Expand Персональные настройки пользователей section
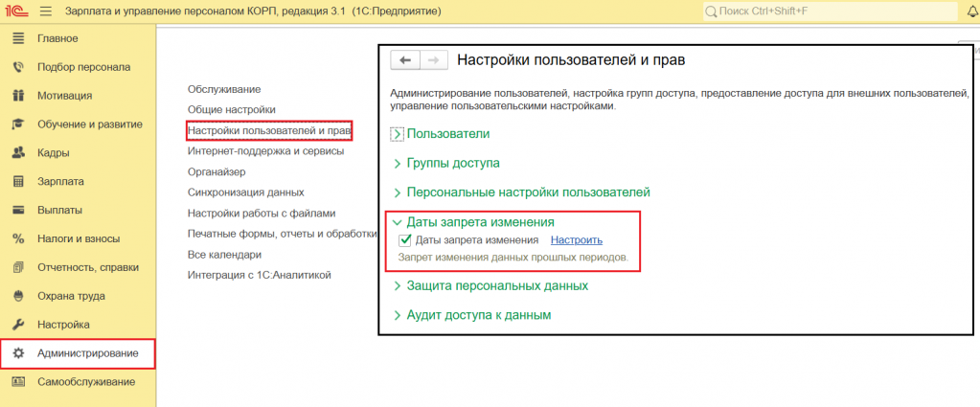Screen dimensions: 980x407 (x=521, y=192)
